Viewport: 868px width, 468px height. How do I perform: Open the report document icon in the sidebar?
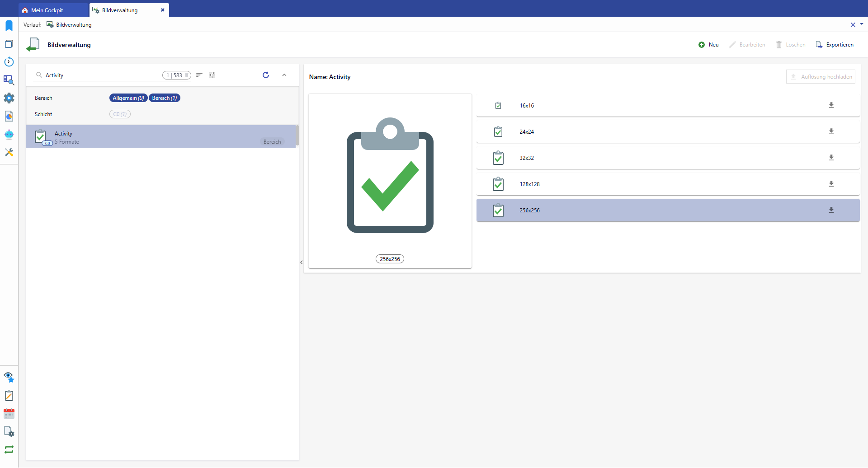pyautogui.click(x=9, y=116)
